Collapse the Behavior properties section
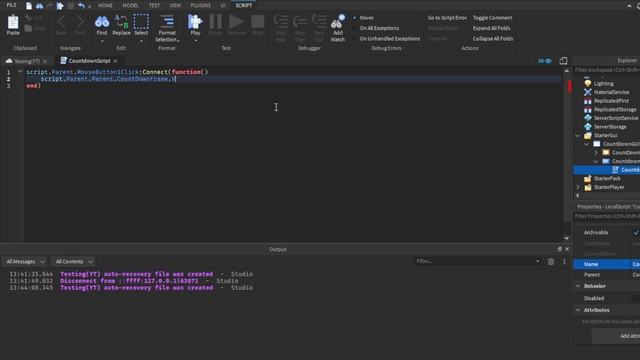This screenshot has height=360, width=640. point(578,286)
